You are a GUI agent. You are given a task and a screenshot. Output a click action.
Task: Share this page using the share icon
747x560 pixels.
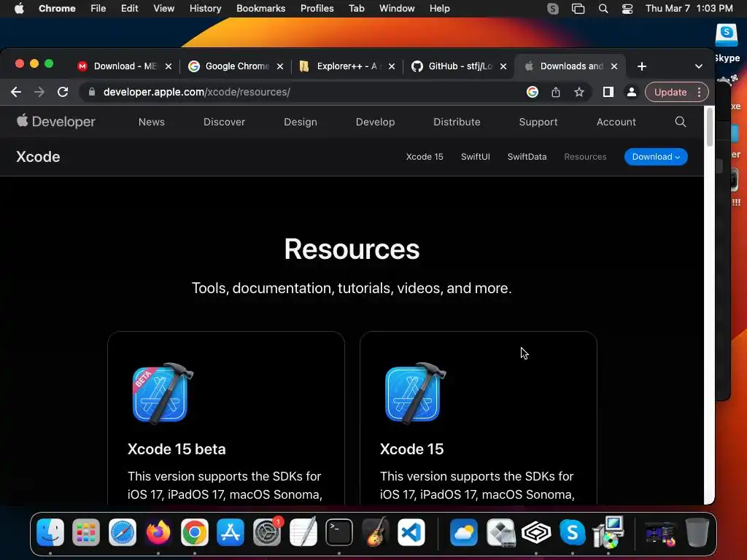coord(555,92)
